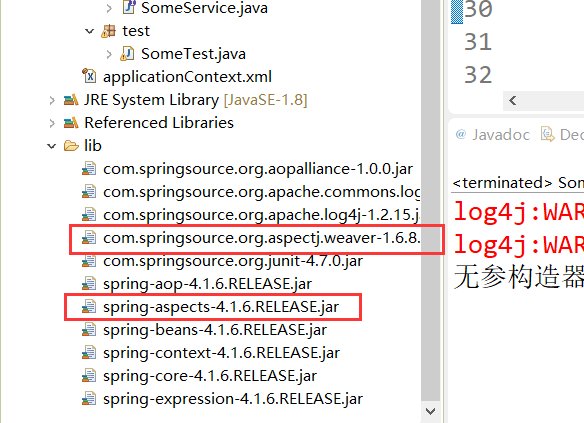Viewport: 584px width, 423px height.
Task: Select com.springsource.org.apache.commons.logging jar
Action: tap(262, 192)
